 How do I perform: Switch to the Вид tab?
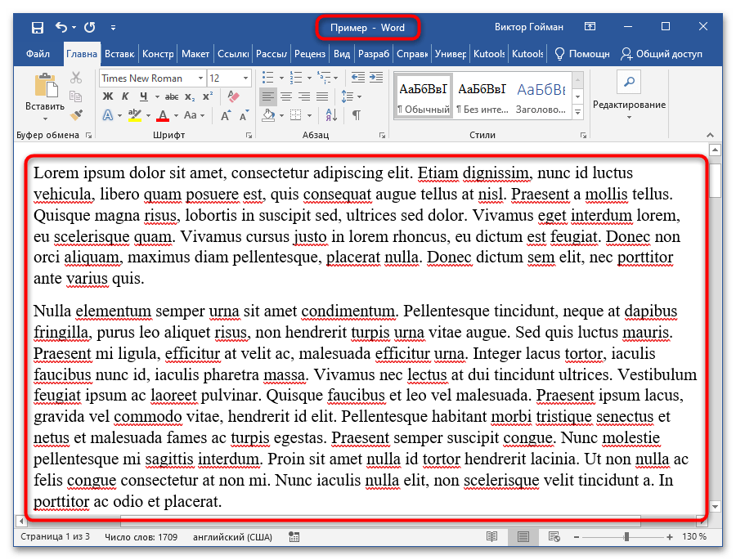point(342,54)
